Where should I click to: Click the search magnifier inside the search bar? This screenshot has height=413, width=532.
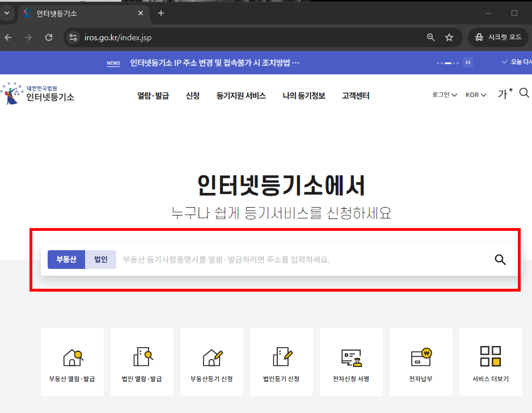coord(500,259)
